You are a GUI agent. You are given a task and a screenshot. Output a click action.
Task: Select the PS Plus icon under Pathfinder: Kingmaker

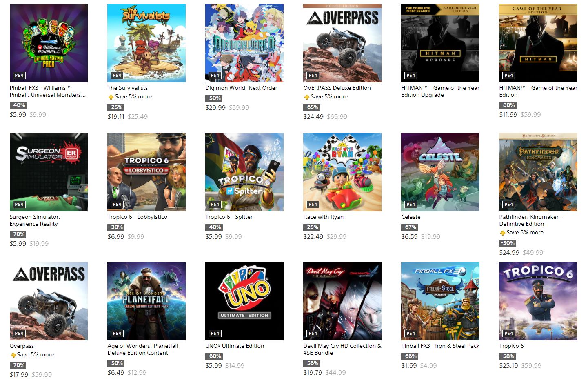coord(502,233)
